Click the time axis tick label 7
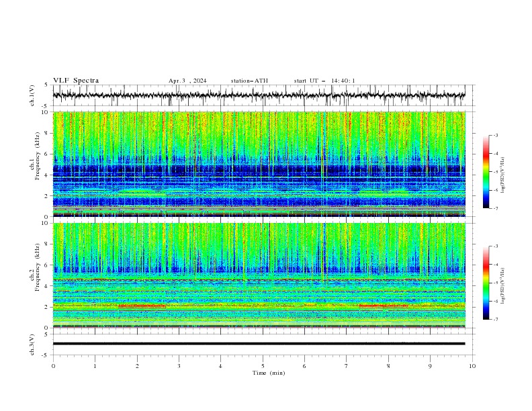This screenshot has height=411, width=532. coord(347,366)
